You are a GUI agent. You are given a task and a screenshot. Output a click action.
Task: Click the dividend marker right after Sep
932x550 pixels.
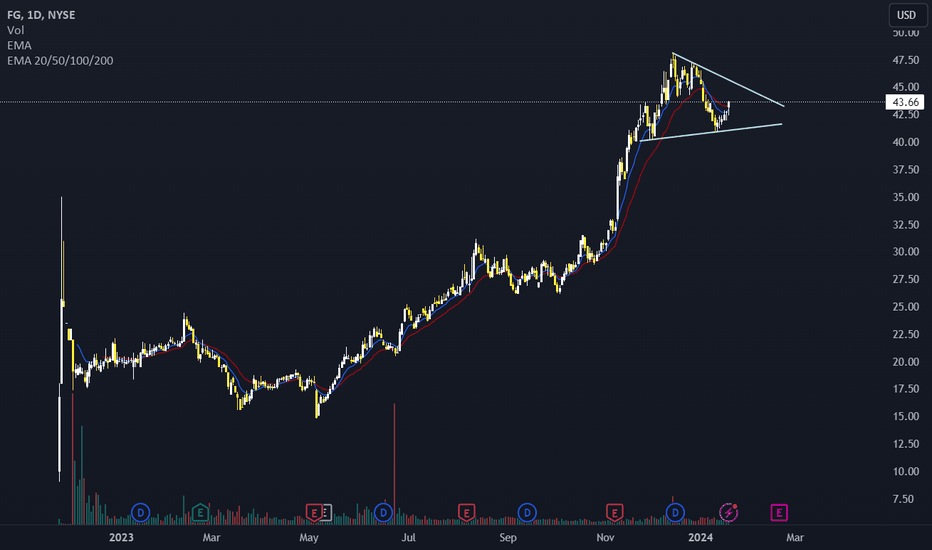(x=527, y=512)
